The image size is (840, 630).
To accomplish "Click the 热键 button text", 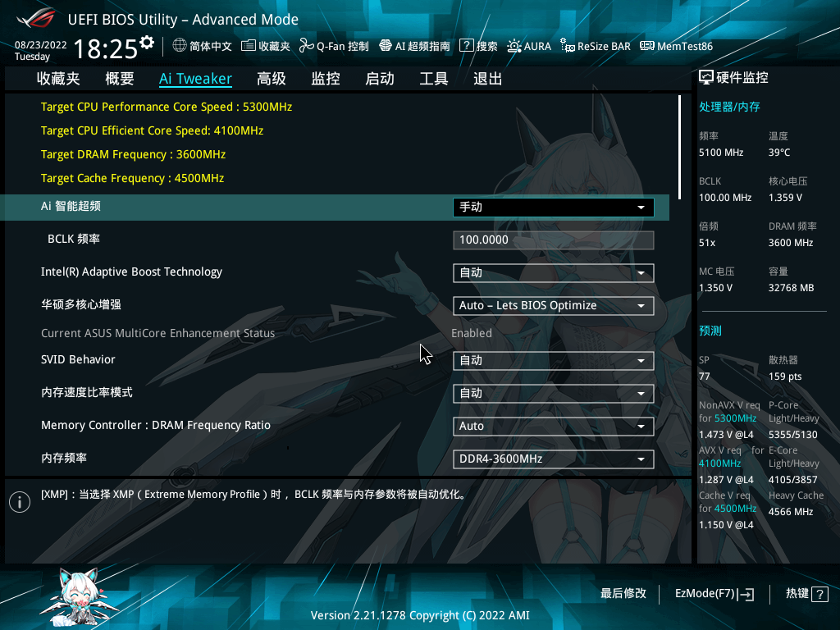I will (x=797, y=594).
